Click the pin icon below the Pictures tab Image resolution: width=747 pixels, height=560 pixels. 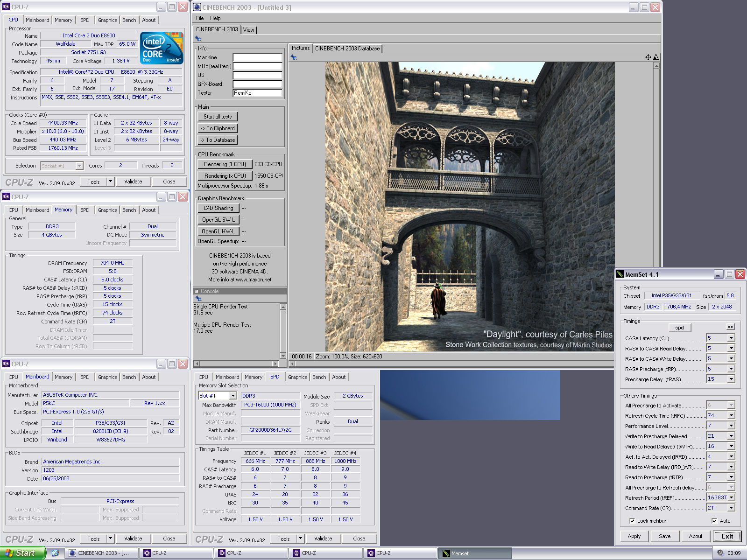pos(294,57)
